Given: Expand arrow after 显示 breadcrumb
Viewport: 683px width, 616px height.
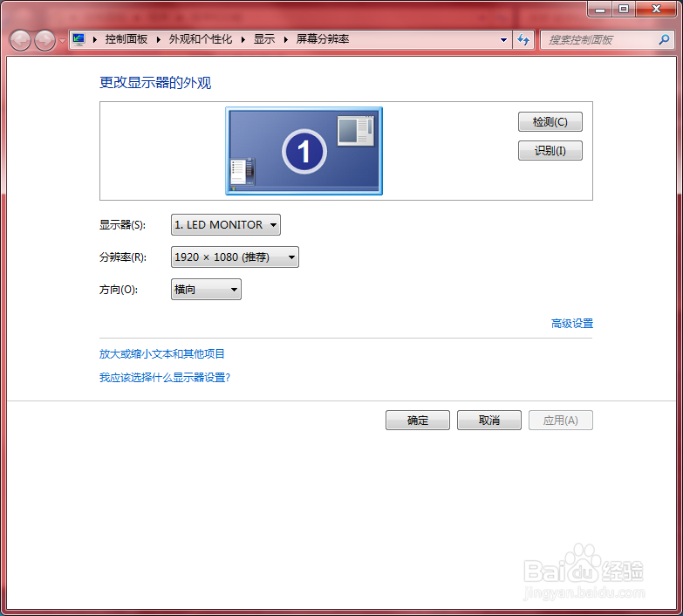Looking at the screenshot, I should (x=286, y=39).
